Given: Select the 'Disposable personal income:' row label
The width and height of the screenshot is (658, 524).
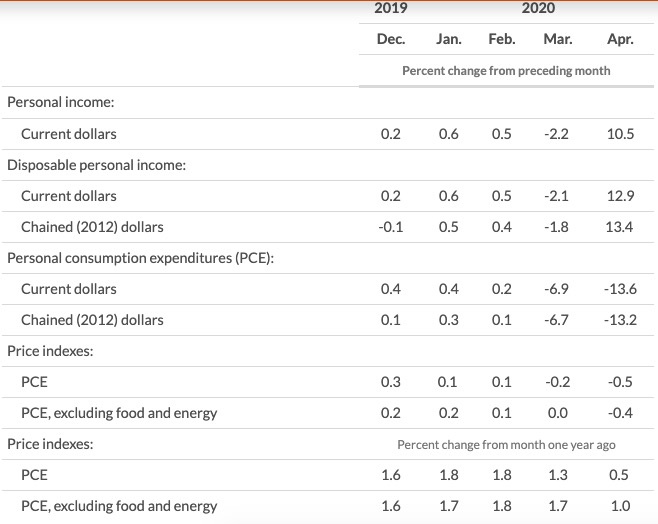Looking at the screenshot, I should pyautogui.click(x=96, y=165).
